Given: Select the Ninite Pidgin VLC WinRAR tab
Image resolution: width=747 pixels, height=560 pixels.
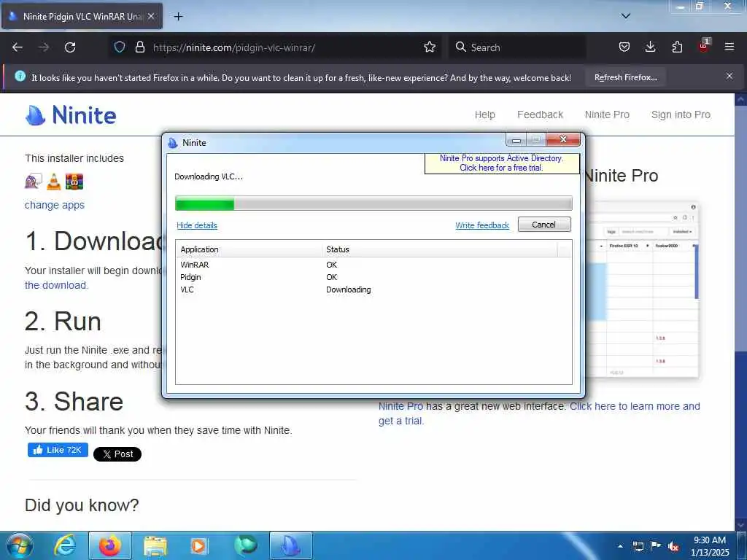Looking at the screenshot, I should coord(82,16).
